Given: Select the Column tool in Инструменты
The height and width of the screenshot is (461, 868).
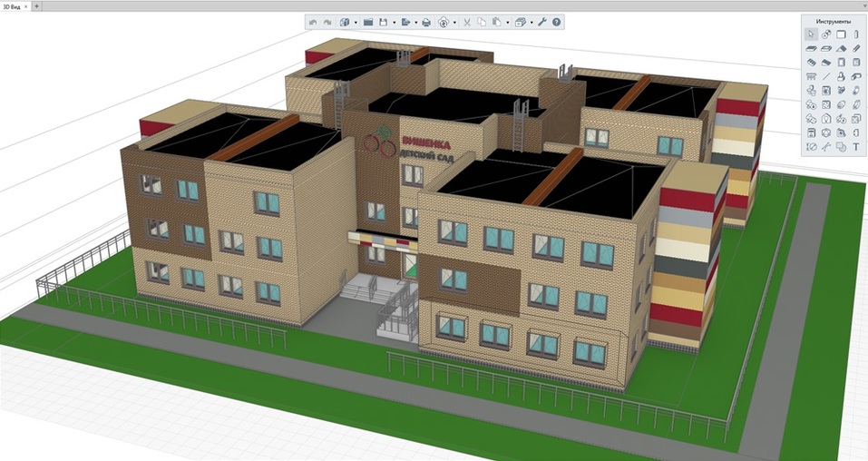Looking at the screenshot, I should click(856, 34).
